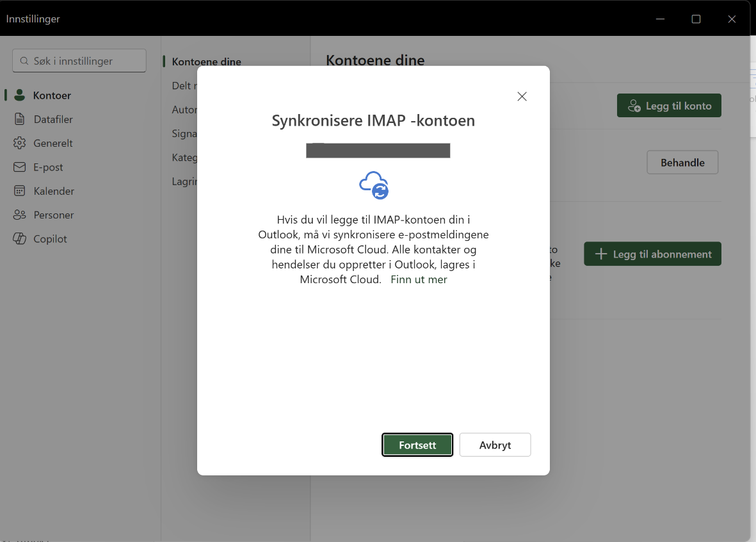Click the Synkronisere IMAP -kontoen heading

(373, 120)
